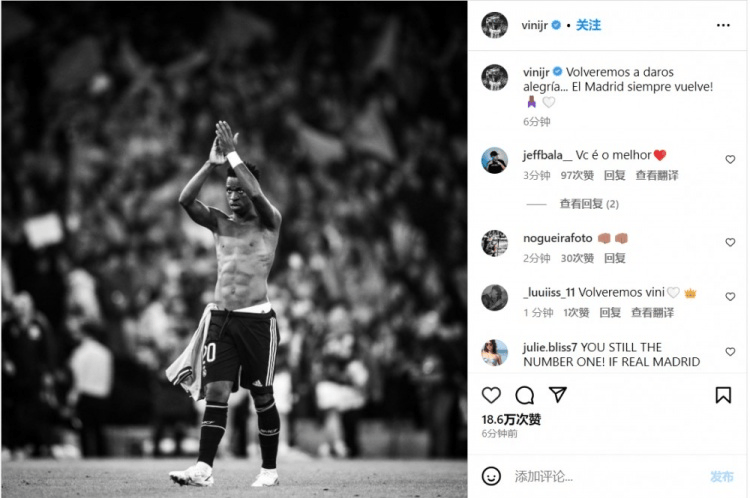Like julie.bliss7's comment heart

tap(730, 352)
